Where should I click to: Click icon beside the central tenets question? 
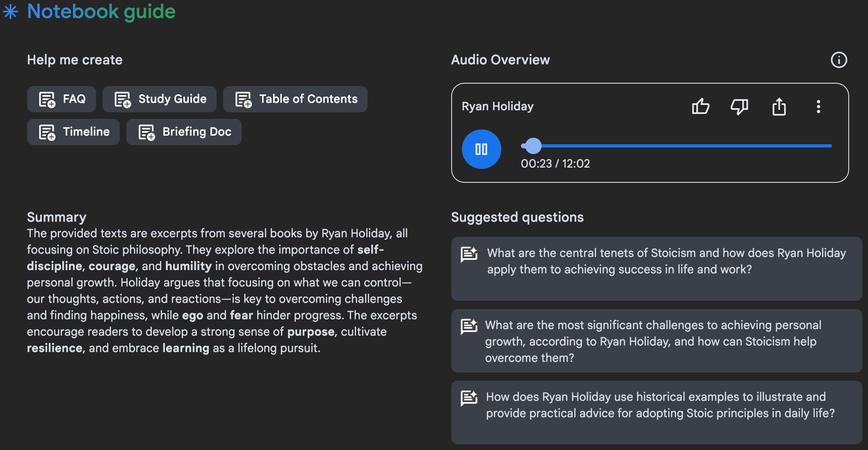pyautogui.click(x=469, y=254)
